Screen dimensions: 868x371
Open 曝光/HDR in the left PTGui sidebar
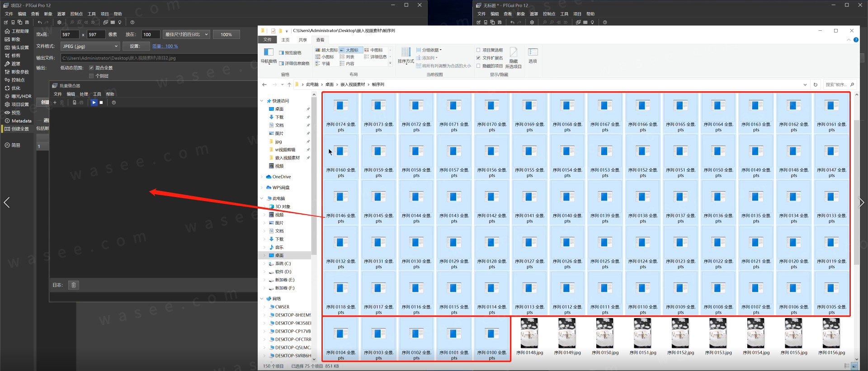[x=18, y=96]
